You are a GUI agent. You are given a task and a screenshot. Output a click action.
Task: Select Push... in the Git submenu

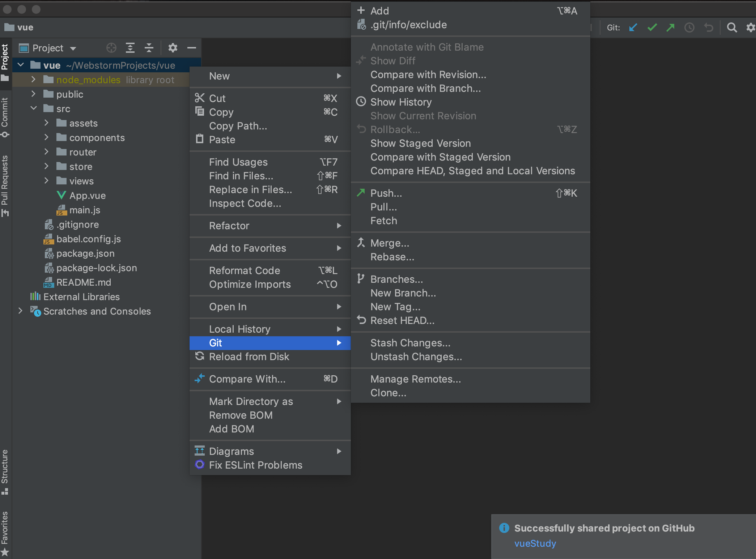click(x=386, y=193)
